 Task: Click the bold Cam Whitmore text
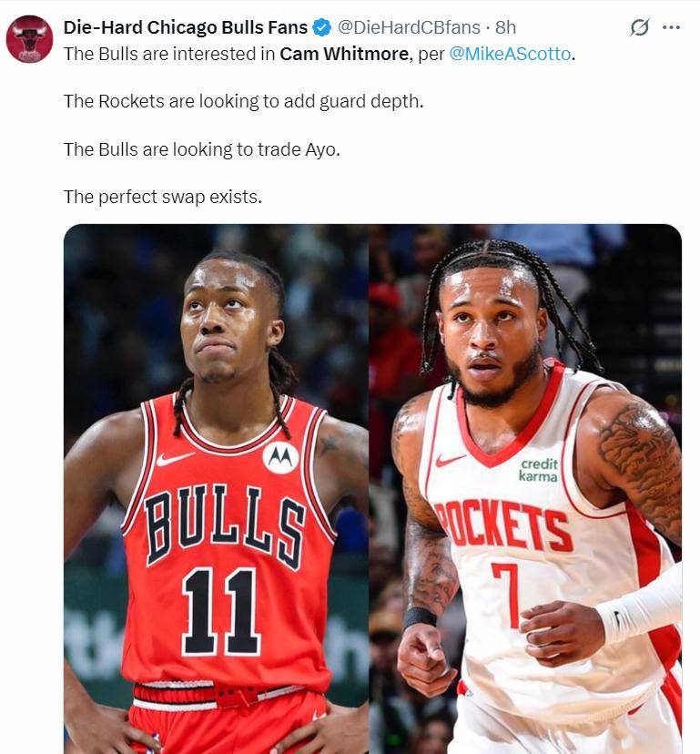344,54
